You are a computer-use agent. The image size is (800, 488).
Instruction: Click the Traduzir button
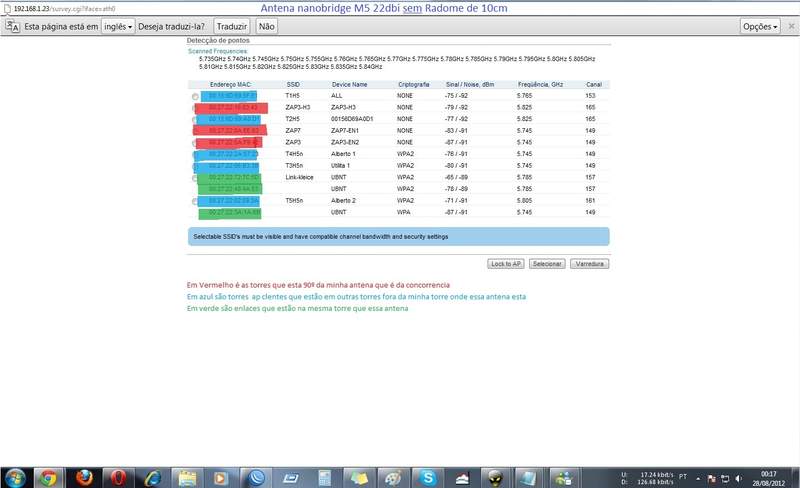tap(232, 27)
